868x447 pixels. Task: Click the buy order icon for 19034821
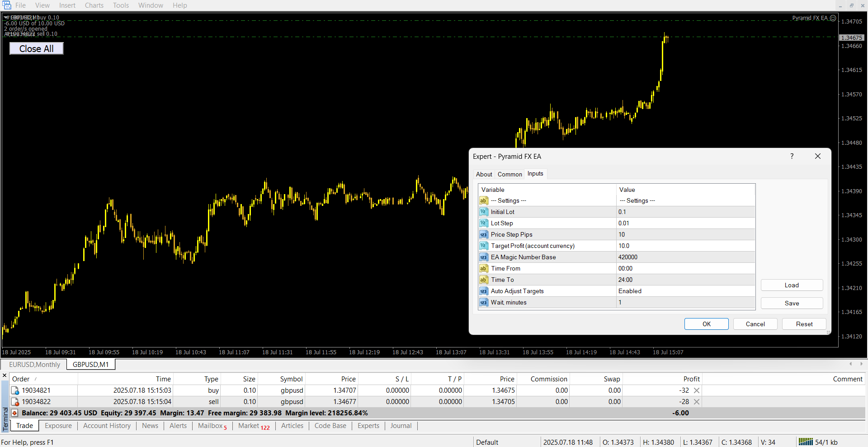click(x=15, y=390)
